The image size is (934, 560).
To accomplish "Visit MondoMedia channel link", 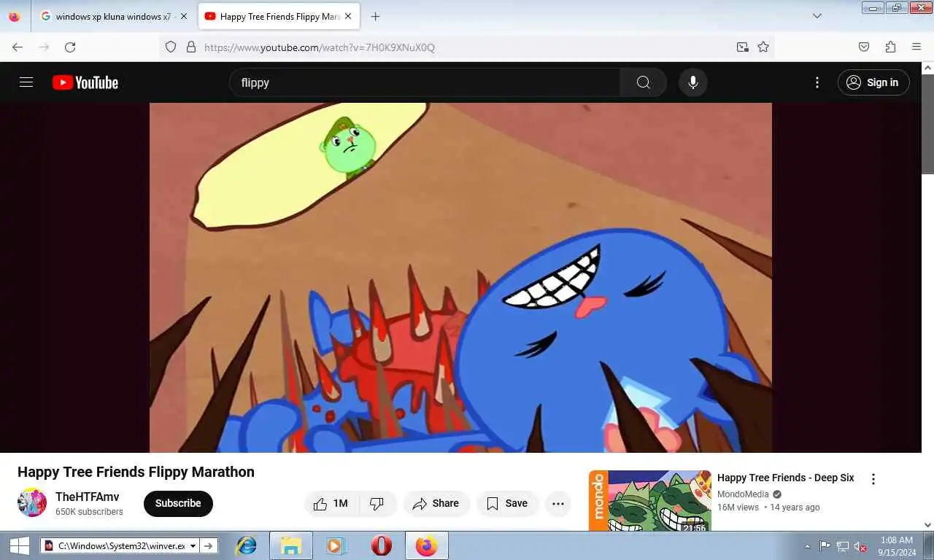I will 743,494.
